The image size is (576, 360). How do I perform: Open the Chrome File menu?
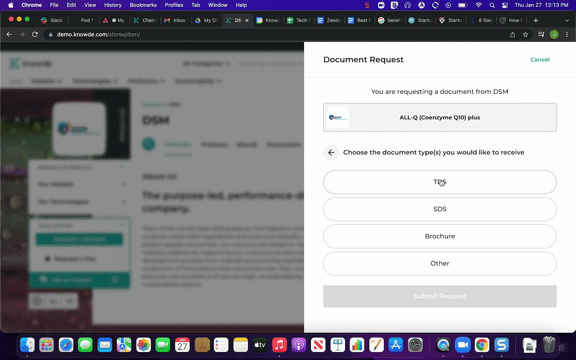coord(54,5)
